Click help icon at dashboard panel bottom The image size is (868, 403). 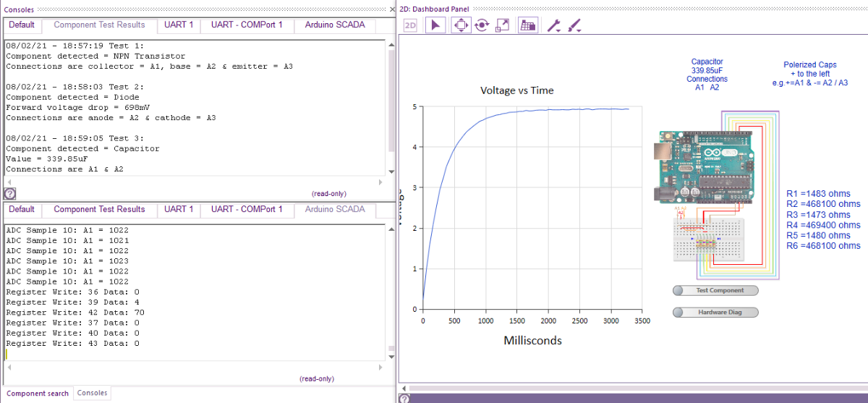click(x=404, y=398)
